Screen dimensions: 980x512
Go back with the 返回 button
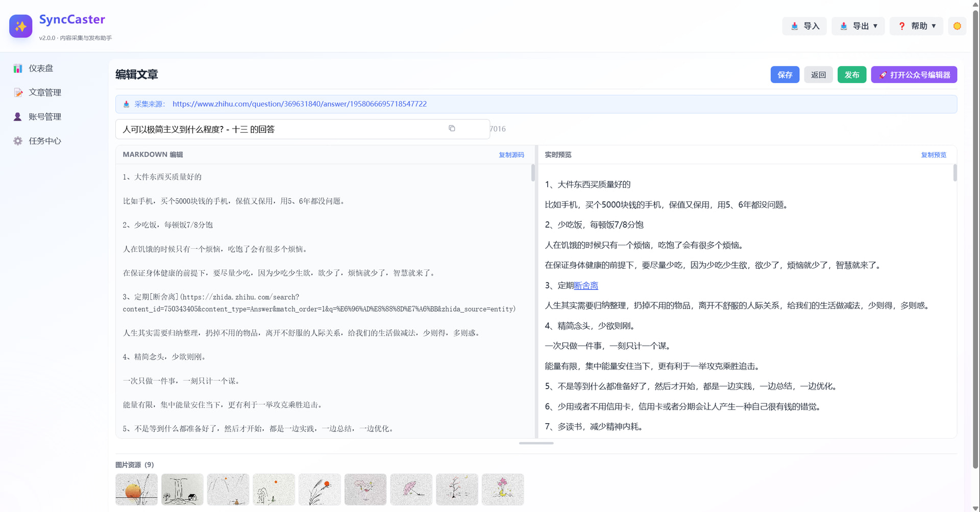click(x=818, y=75)
